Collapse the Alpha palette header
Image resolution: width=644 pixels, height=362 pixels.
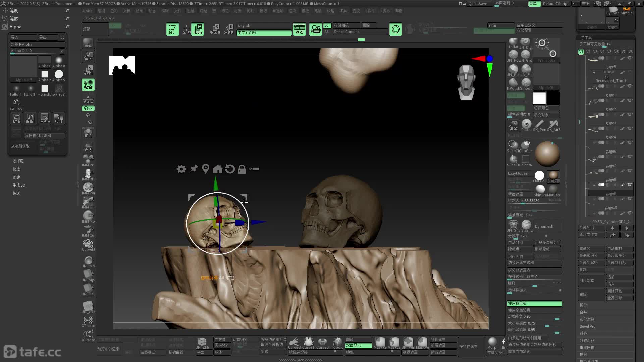click(15, 27)
